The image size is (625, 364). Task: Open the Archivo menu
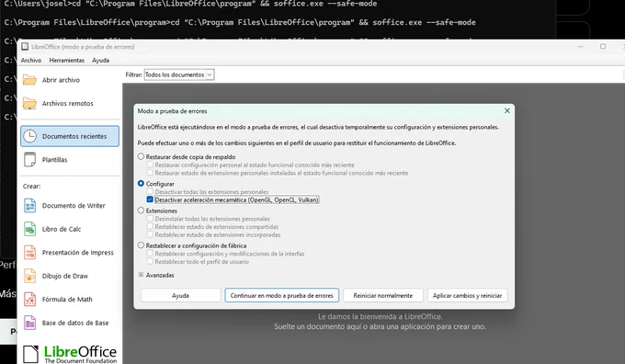coord(31,60)
